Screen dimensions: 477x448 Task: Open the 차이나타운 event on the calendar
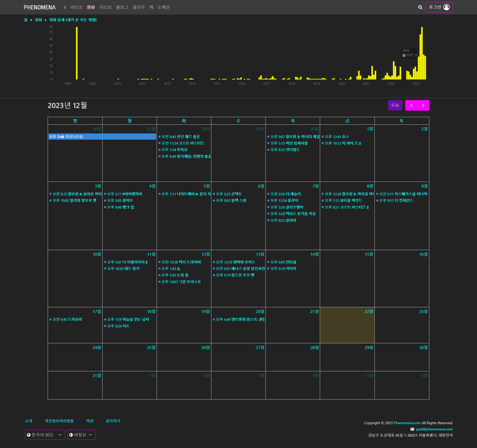(x=102, y=137)
